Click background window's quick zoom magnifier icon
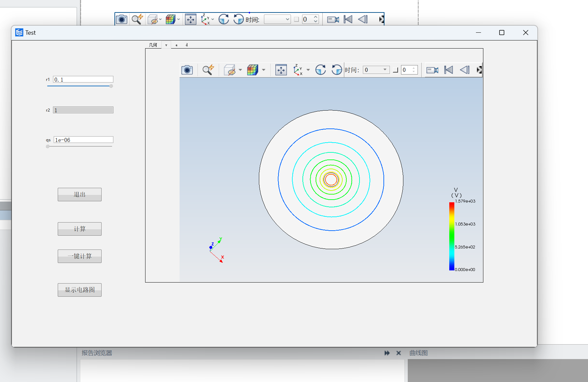The height and width of the screenshot is (382, 588). [x=137, y=19]
